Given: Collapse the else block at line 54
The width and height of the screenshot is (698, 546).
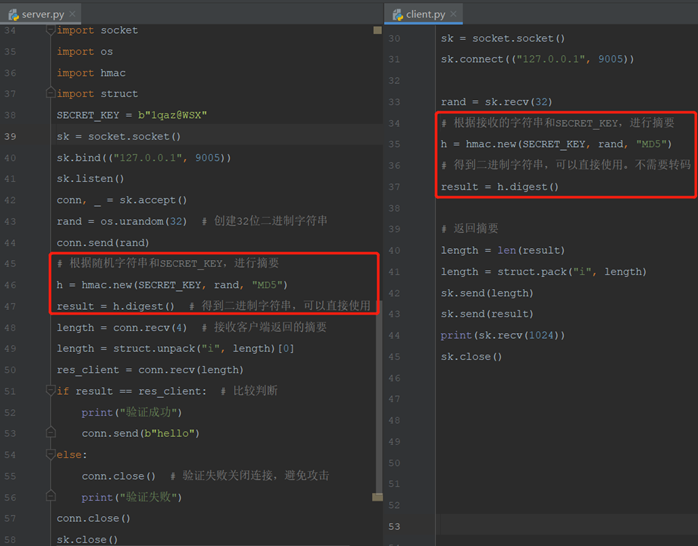Looking at the screenshot, I should (x=49, y=455).
